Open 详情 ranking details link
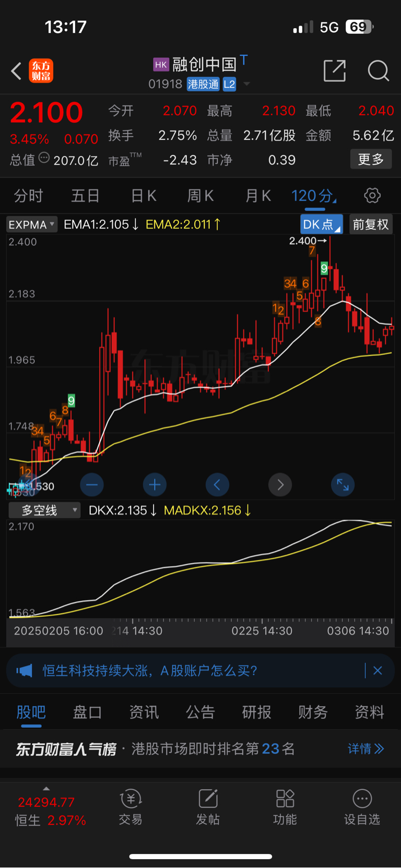The image size is (401, 868). click(x=365, y=749)
